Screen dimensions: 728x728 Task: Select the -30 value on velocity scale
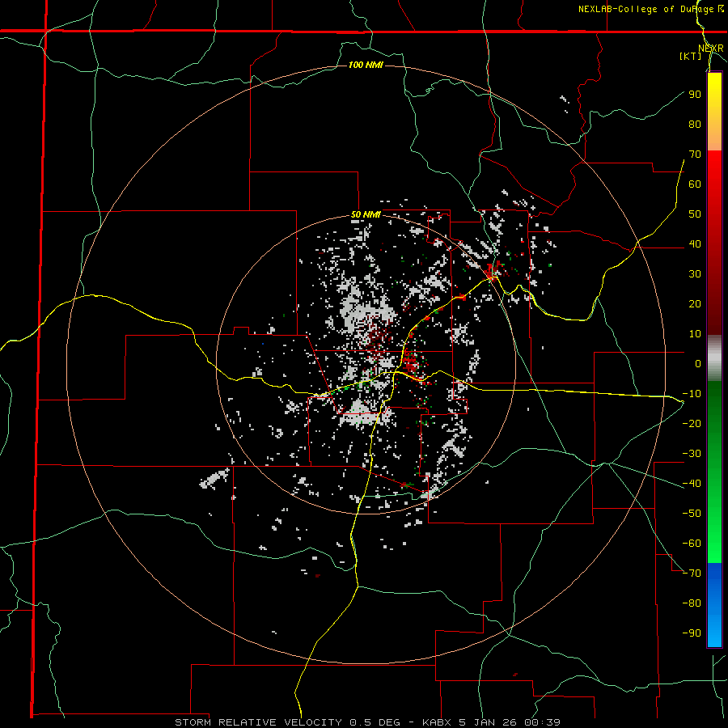692,454
